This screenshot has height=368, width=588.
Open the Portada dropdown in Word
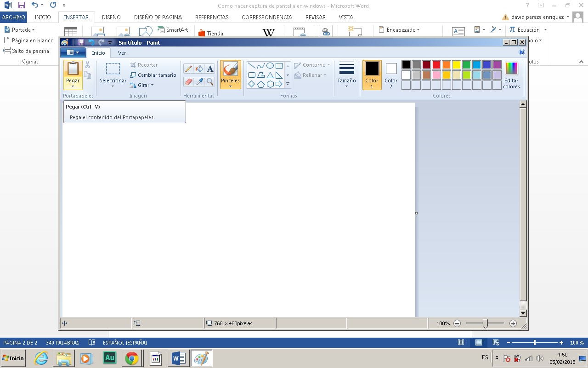19,30
